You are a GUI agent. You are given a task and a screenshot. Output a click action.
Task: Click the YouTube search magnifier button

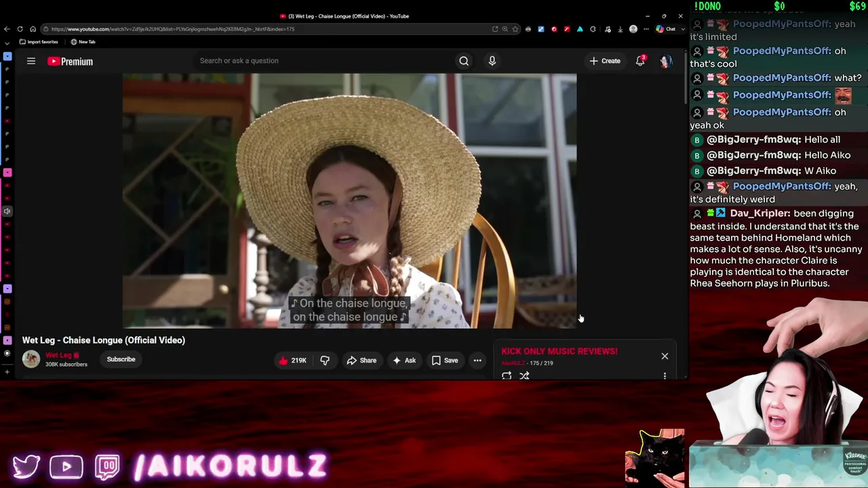click(464, 61)
